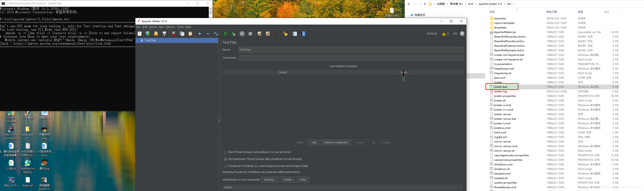This screenshot has width=644, height=191.
Task: Click the remote engine status icon
Action: click(x=462, y=34)
